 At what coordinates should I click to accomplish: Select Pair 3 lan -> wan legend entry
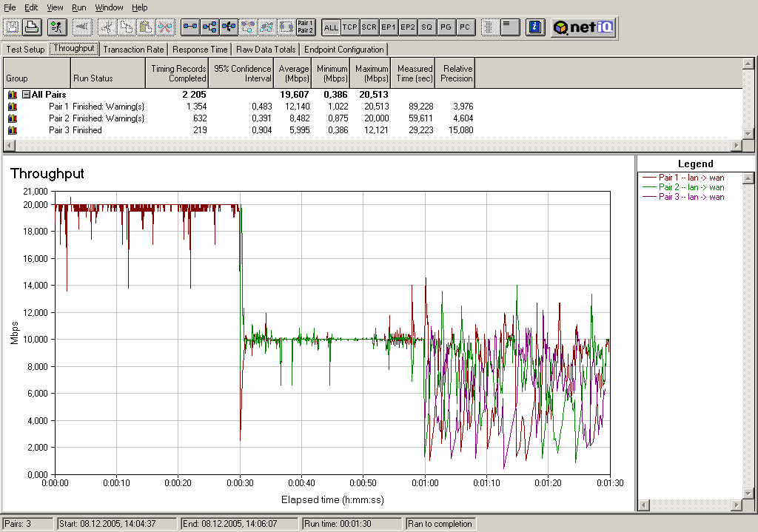point(691,197)
